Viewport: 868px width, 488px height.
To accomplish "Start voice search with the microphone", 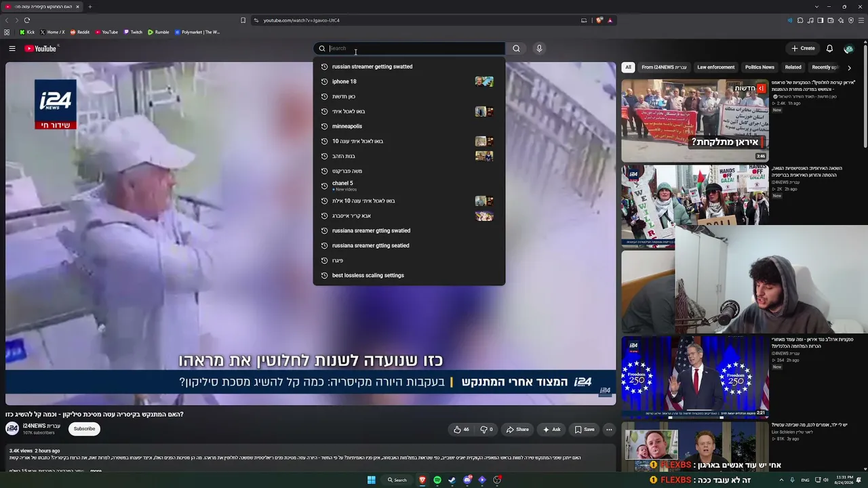I will 539,48.
